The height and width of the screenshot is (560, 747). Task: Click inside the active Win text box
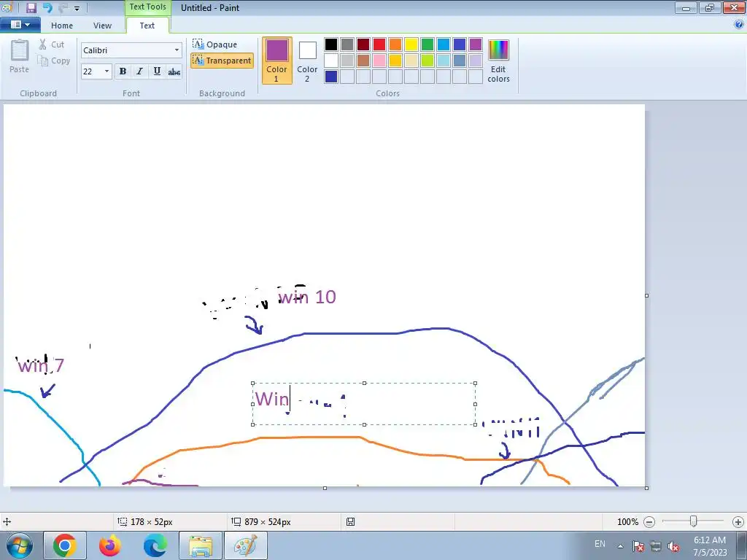pos(363,403)
